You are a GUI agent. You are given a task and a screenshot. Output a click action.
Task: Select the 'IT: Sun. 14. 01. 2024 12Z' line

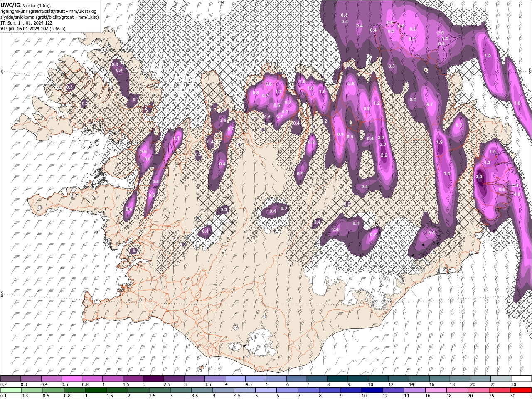click(26, 23)
